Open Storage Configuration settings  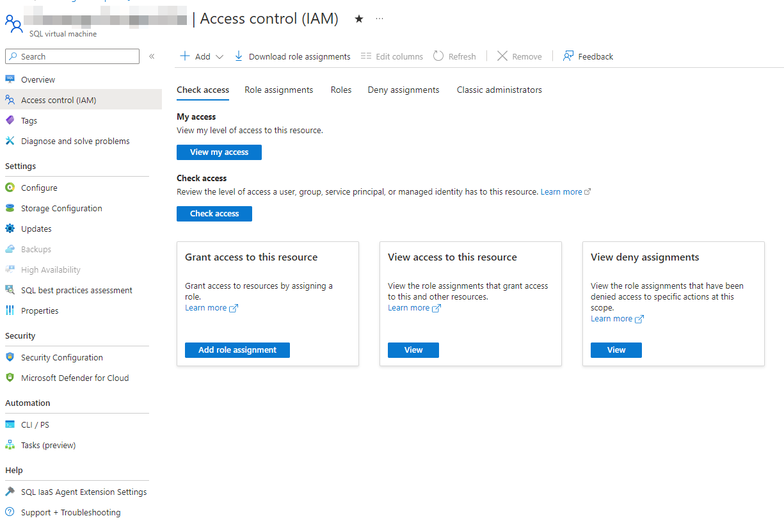pyautogui.click(x=61, y=208)
